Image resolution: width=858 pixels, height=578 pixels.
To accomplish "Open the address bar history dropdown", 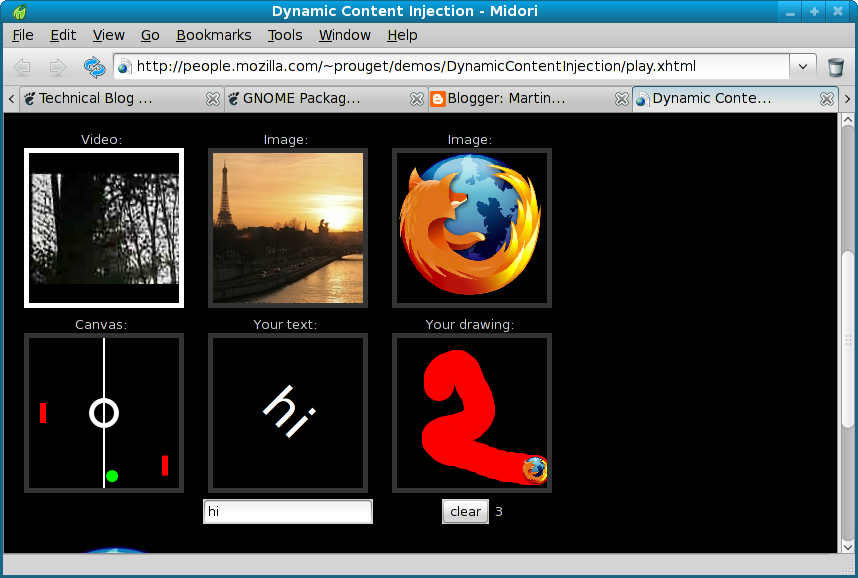I will [x=803, y=67].
